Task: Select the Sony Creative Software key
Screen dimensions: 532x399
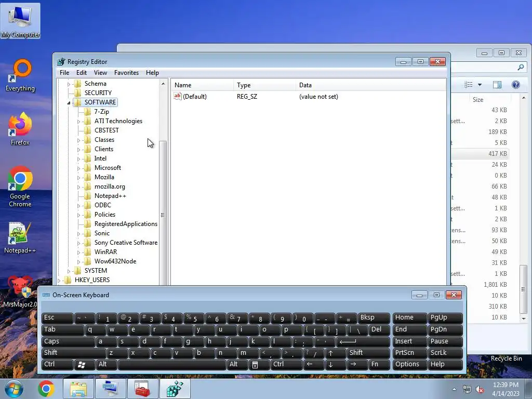Action: (126, 243)
